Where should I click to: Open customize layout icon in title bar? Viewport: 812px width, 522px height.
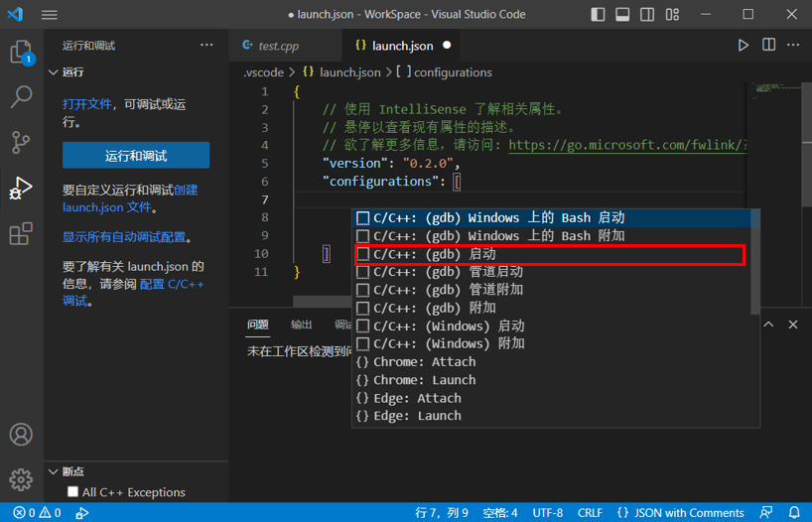click(x=672, y=15)
